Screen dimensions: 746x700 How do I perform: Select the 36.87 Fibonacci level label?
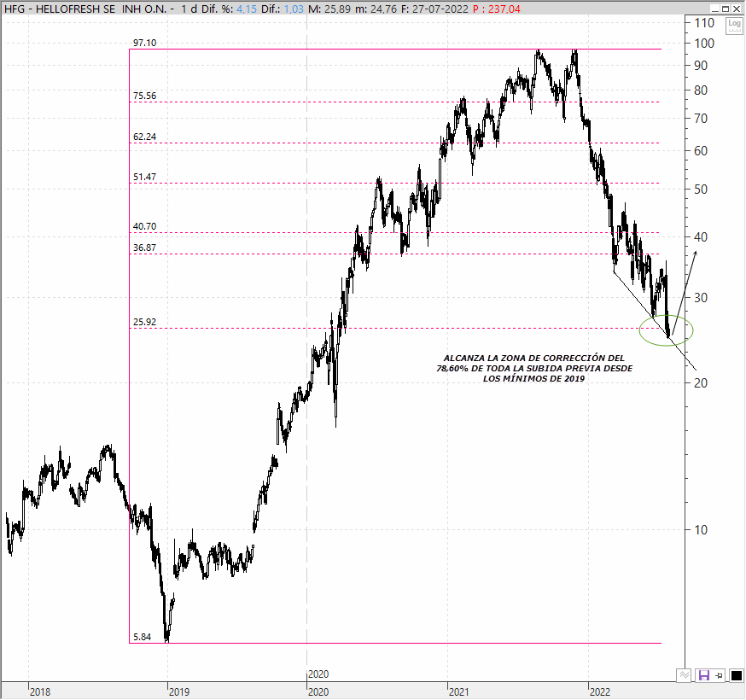(144, 248)
